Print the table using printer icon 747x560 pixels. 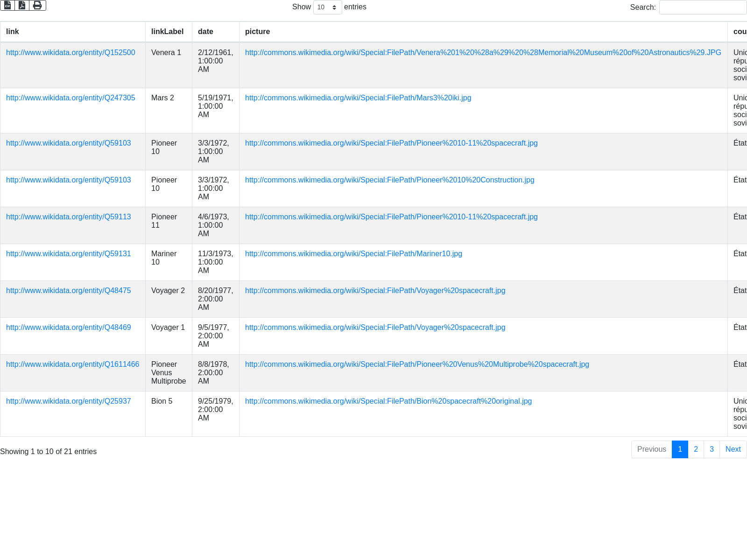[37, 5]
